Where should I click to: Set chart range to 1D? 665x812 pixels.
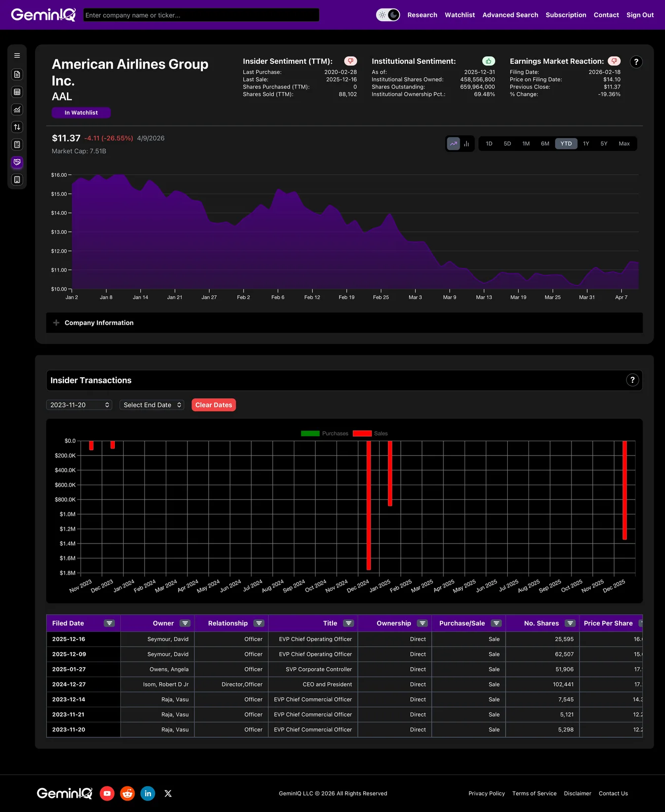click(489, 143)
